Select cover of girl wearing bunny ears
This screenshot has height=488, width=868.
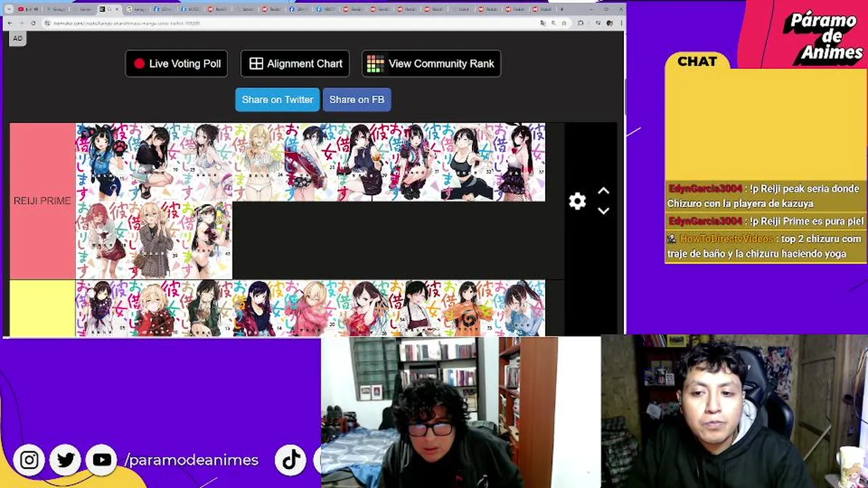click(519, 162)
